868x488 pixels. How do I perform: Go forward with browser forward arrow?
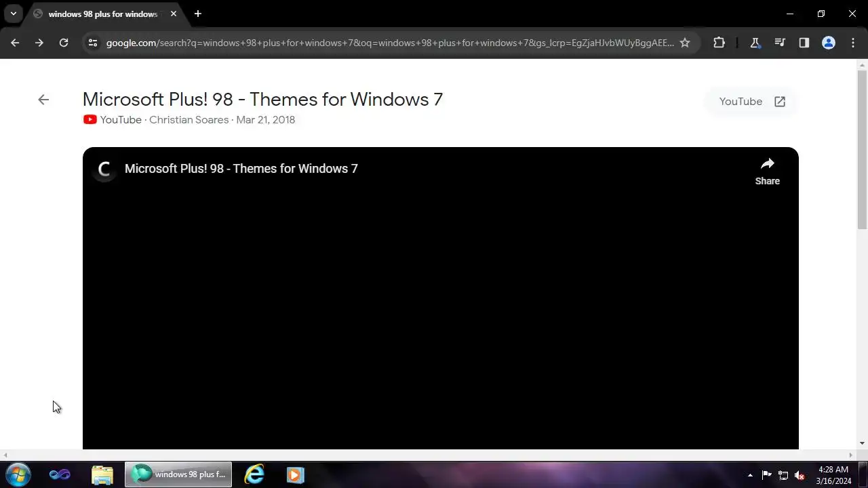(39, 43)
